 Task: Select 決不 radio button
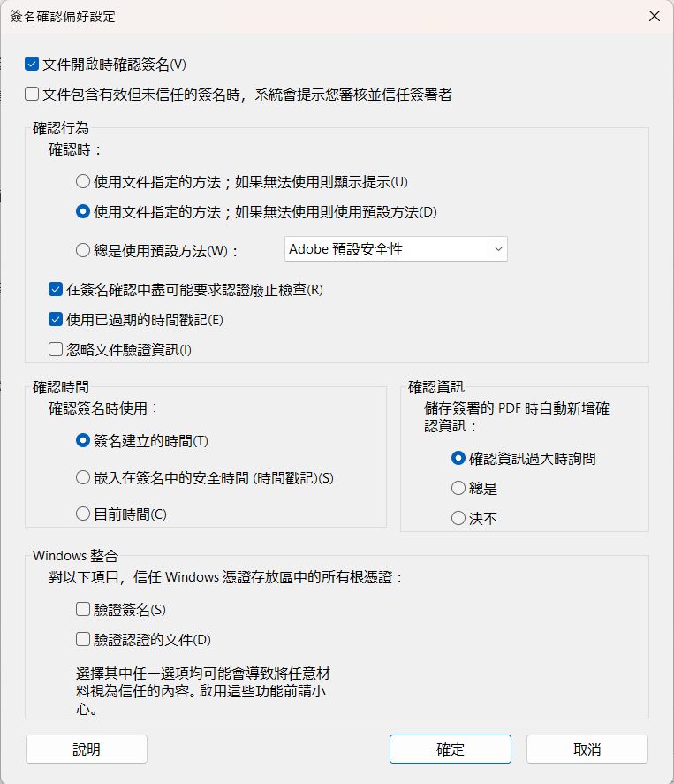pyautogui.click(x=458, y=518)
